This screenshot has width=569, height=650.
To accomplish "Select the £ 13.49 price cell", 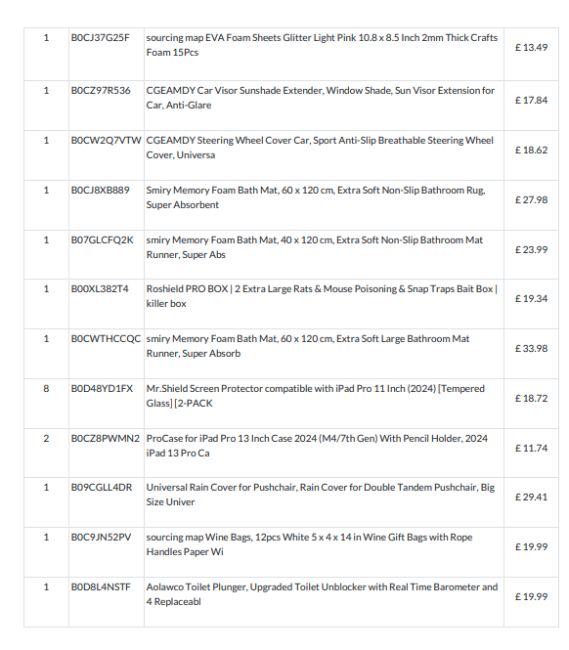I will (x=531, y=47).
